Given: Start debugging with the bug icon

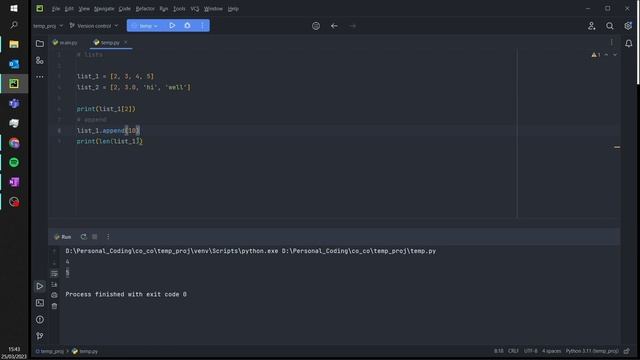Looking at the screenshot, I should (187, 25).
